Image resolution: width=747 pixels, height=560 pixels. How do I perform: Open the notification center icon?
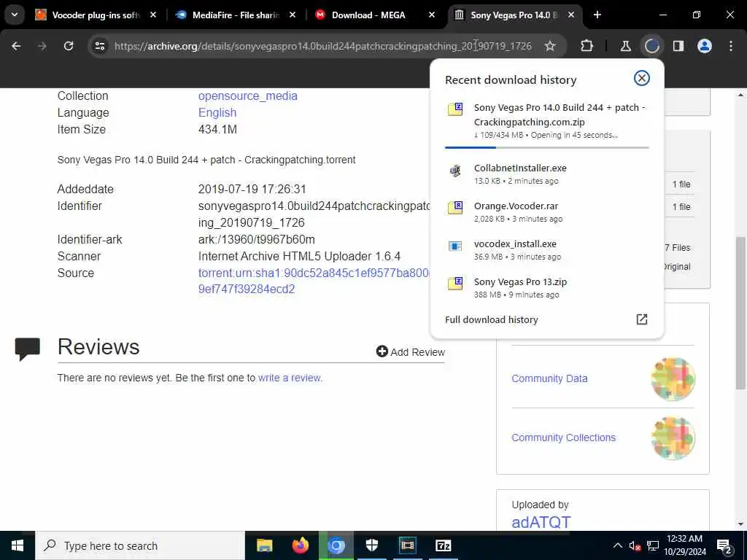point(724,545)
